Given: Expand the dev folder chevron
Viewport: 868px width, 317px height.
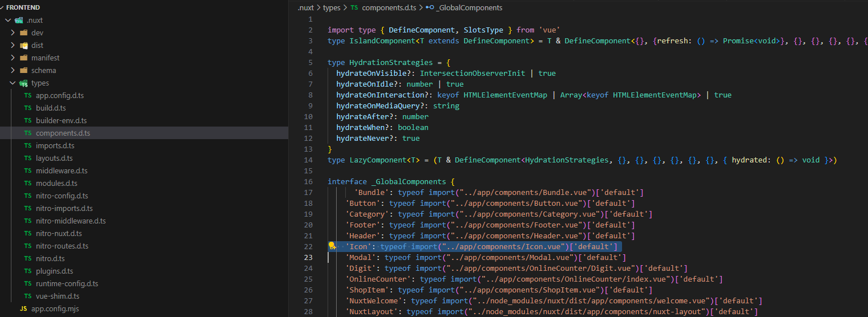Looking at the screenshot, I should point(13,32).
